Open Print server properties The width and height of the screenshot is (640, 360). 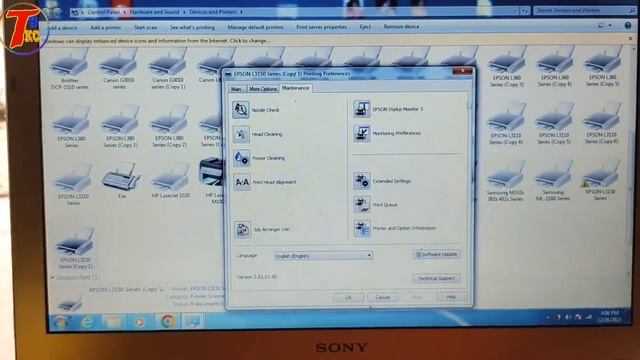coord(322,27)
